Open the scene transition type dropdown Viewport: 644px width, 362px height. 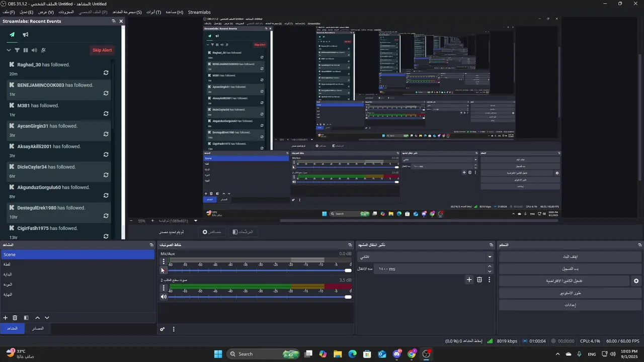coord(426,256)
